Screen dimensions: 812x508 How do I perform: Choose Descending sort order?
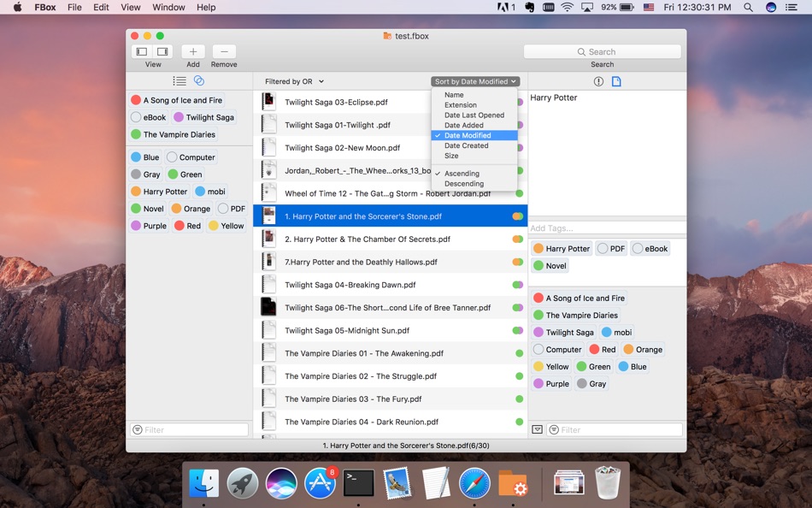tap(464, 184)
